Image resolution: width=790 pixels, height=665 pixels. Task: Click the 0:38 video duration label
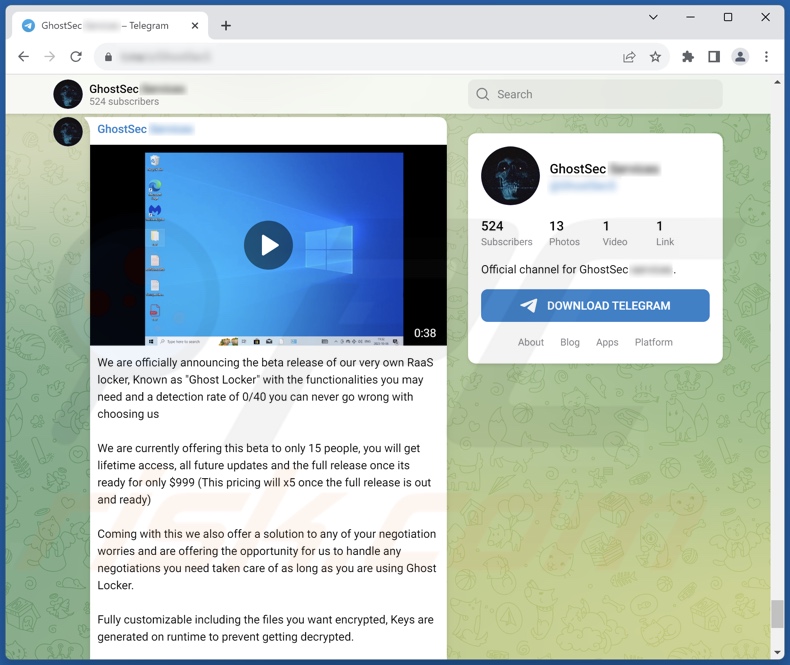coord(425,333)
